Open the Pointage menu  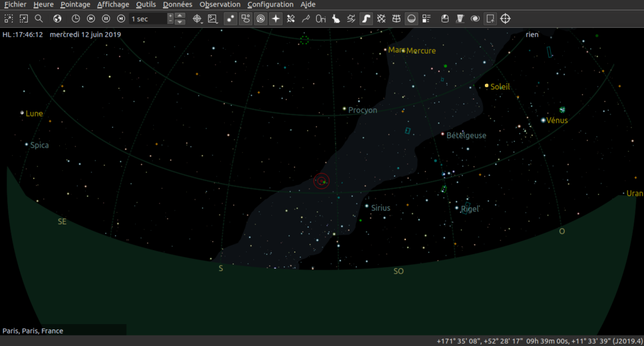[75, 5]
